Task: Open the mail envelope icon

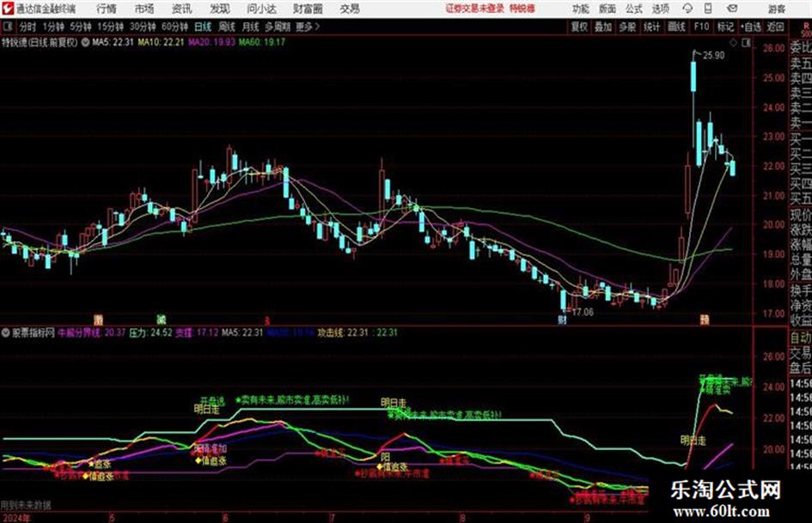Action: click(732, 9)
